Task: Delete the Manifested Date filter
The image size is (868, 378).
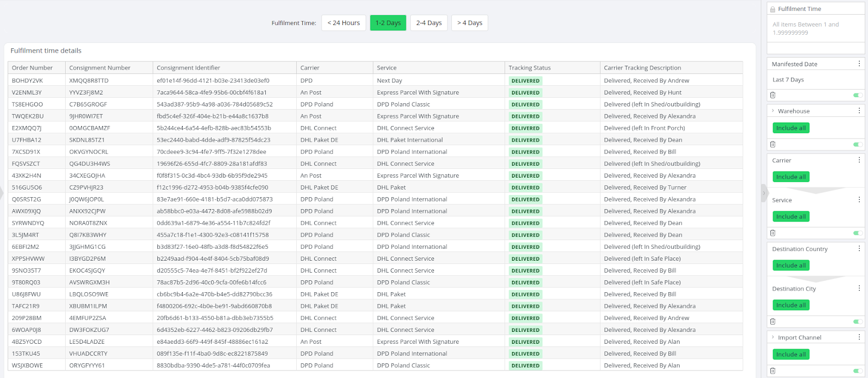Action: coord(773,95)
